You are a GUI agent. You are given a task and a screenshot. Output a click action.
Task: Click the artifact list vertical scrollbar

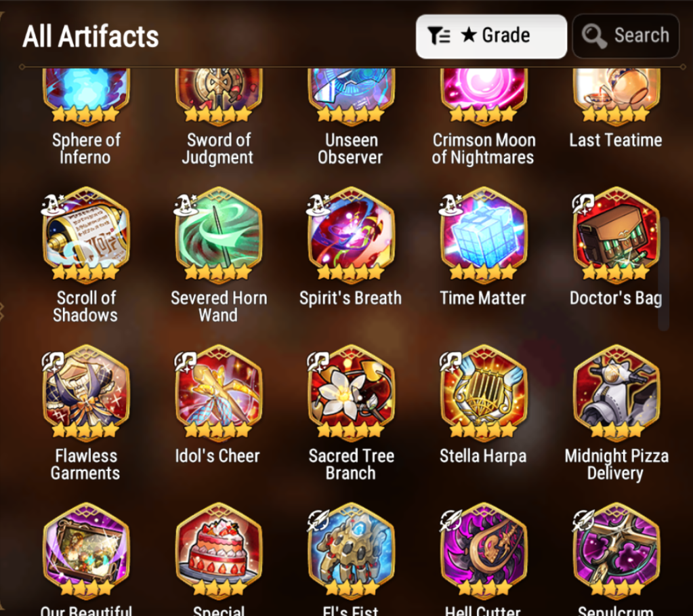tap(663, 273)
